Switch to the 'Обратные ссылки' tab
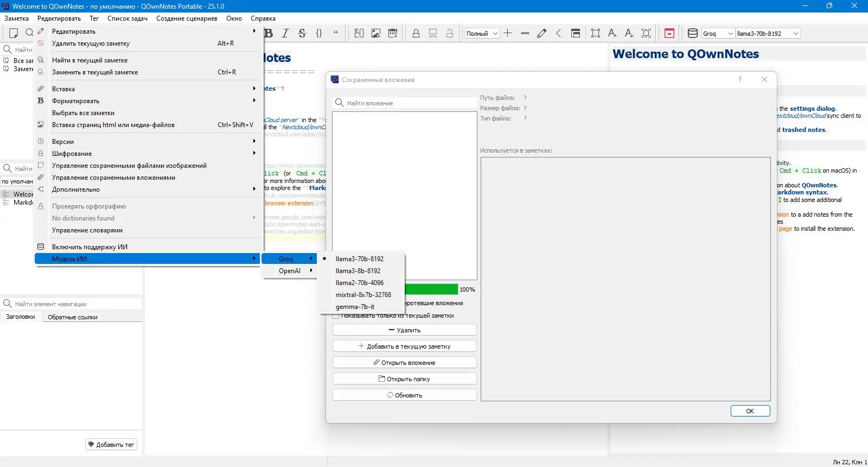Viewport: 868px width, 467px height. pyautogui.click(x=73, y=317)
